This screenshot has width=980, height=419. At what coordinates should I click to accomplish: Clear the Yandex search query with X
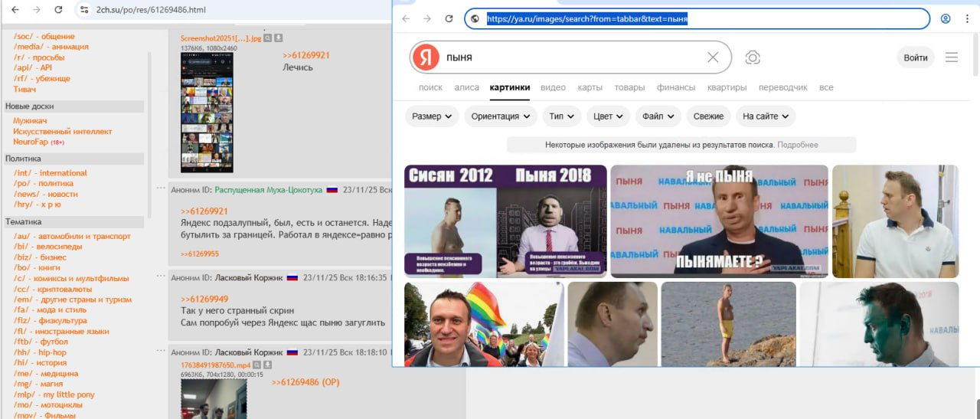coord(713,57)
